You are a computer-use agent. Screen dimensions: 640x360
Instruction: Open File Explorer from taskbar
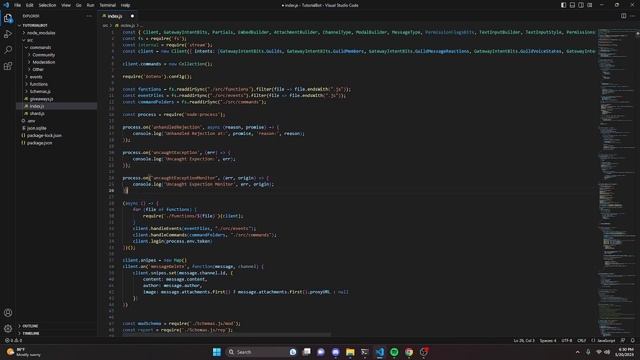350,352
